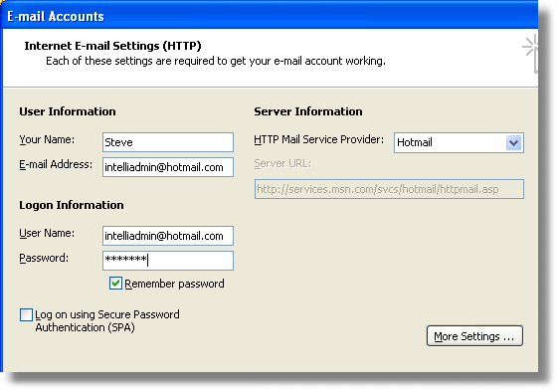
Task: Focus the Your Name field containing Steve
Action: click(168, 142)
